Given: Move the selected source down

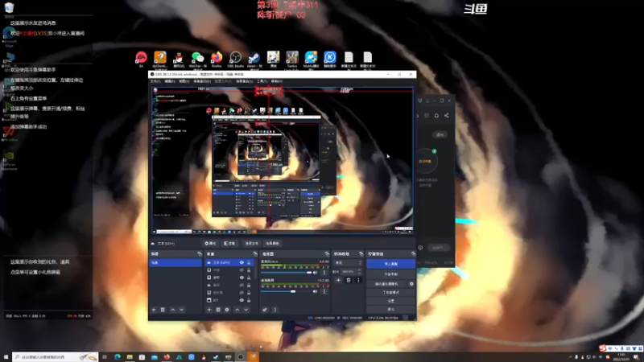Looking at the screenshot, I should tap(246, 310).
